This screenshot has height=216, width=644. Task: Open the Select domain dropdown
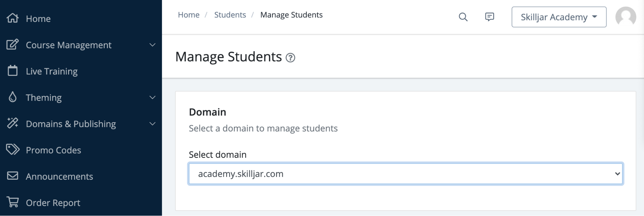click(x=406, y=174)
